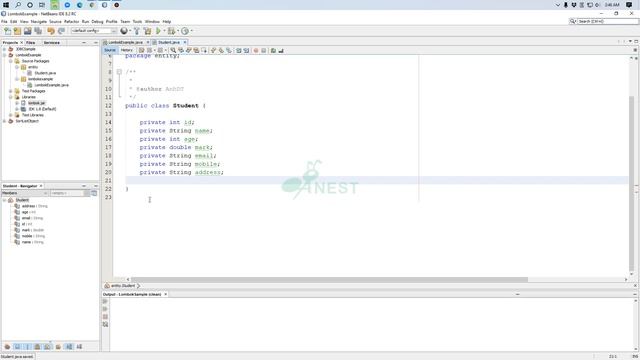Click the first Navigator filter icon at bottom
The height and width of the screenshot is (360, 640).
(7, 347)
